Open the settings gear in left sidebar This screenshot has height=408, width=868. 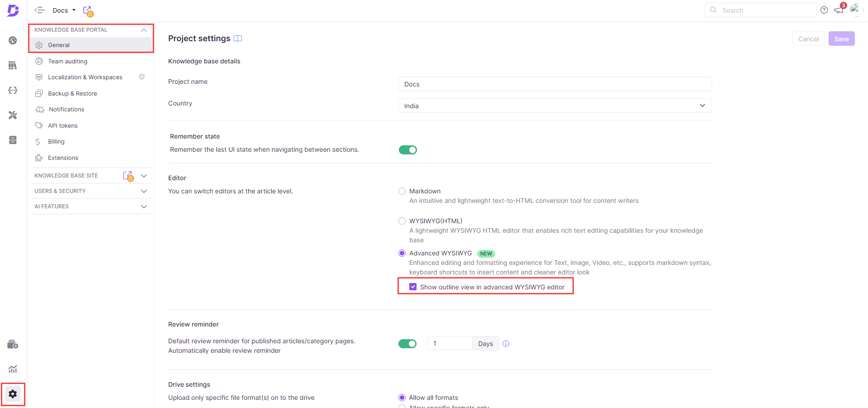(13, 394)
